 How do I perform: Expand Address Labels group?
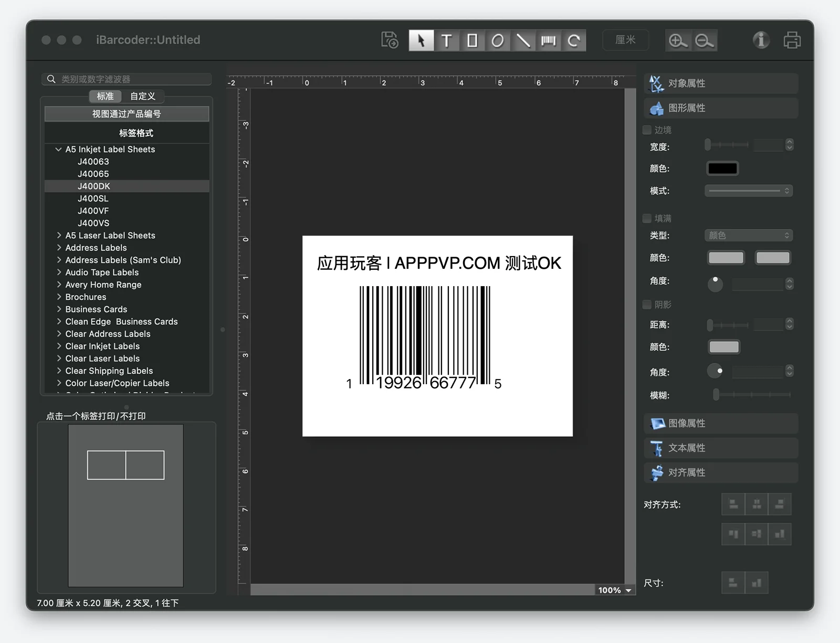[x=59, y=248]
